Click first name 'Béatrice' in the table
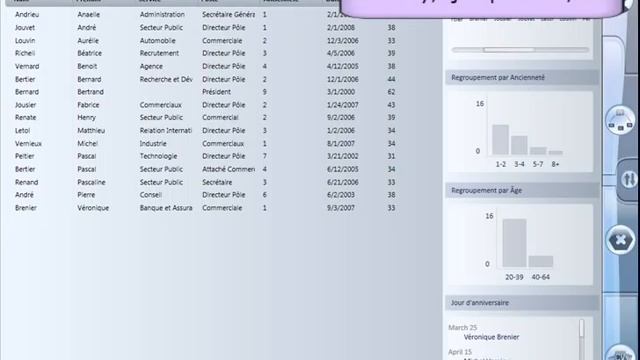Image resolution: width=640 pixels, height=360 pixels. click(89, 53)
